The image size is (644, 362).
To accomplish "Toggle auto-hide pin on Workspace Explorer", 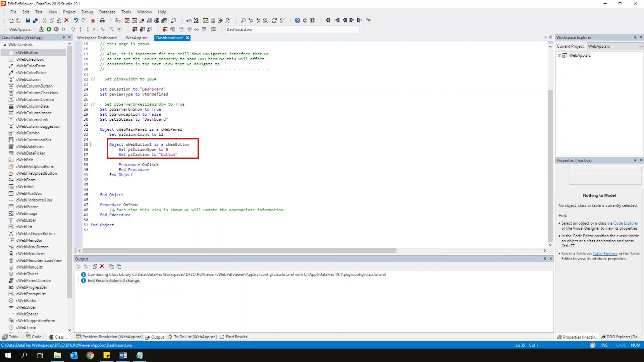I will click(x=635, y=37).
